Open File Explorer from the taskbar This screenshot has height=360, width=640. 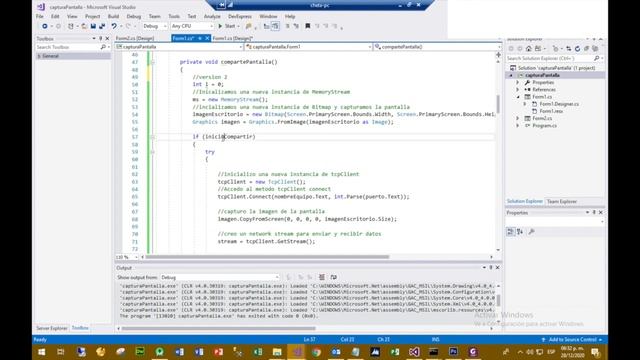pyautogui.click(x=277, y=352)
